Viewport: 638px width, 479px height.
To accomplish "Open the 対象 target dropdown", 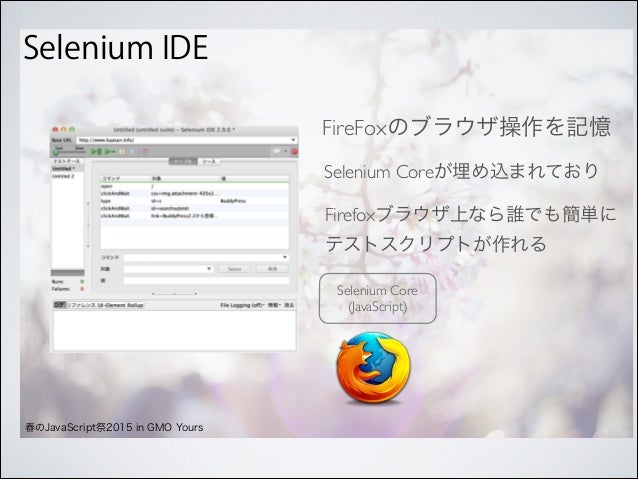I will [x=209, y=269].
